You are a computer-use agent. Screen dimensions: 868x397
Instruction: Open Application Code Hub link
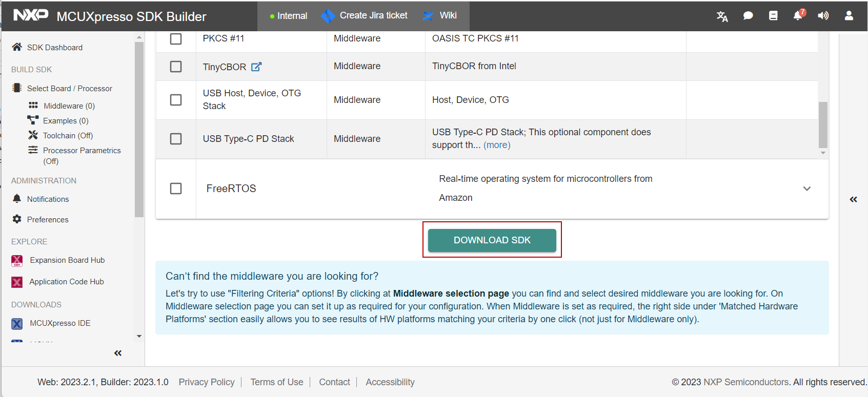click(x=67, y=282)
